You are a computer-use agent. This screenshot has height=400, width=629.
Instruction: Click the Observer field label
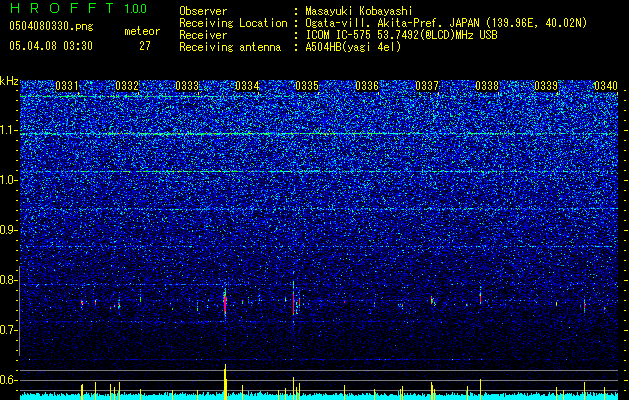pyautogui.click(x=203, y=11)
